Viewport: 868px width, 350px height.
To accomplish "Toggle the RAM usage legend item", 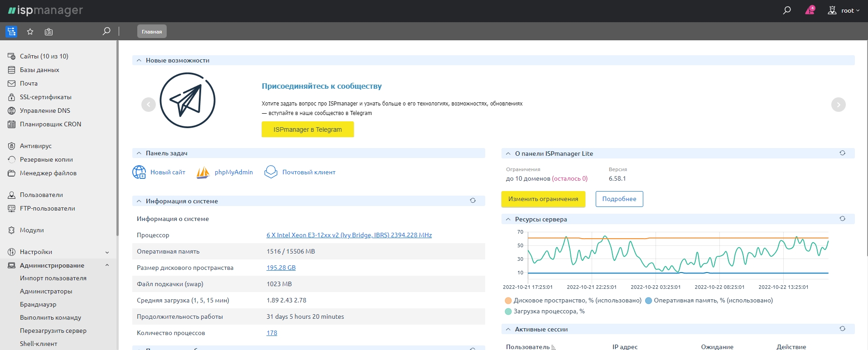I will coord(709,301).
